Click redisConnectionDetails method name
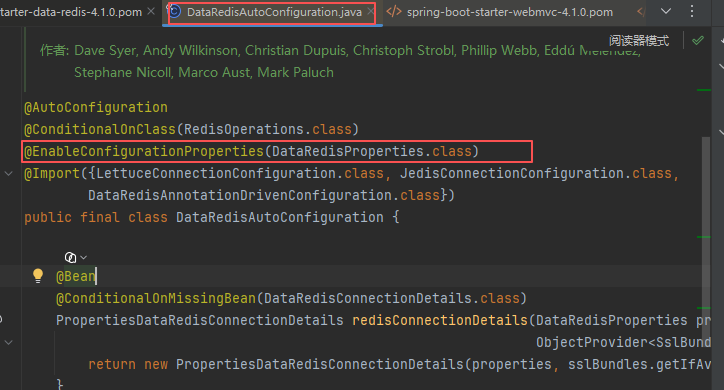This screenshot has width=724, height=390. pos(440,320)
